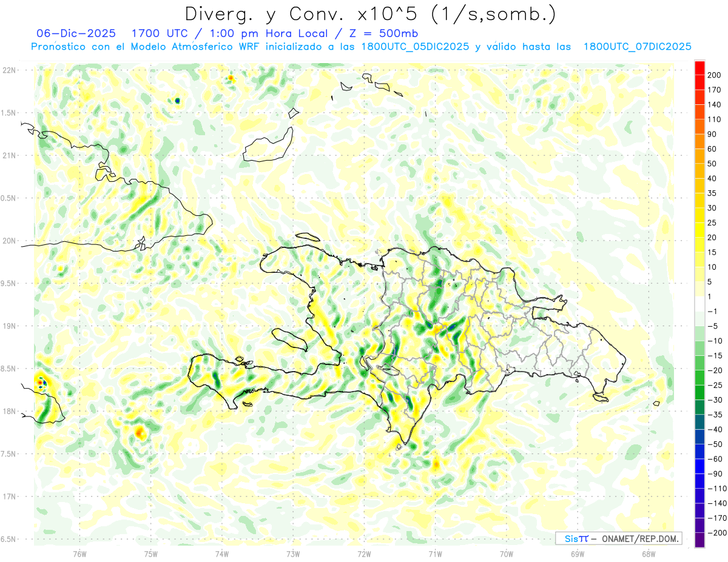Click the '6.5N' latitude tick label
Viewport: 728px width, 562px height.
point(9,539)
